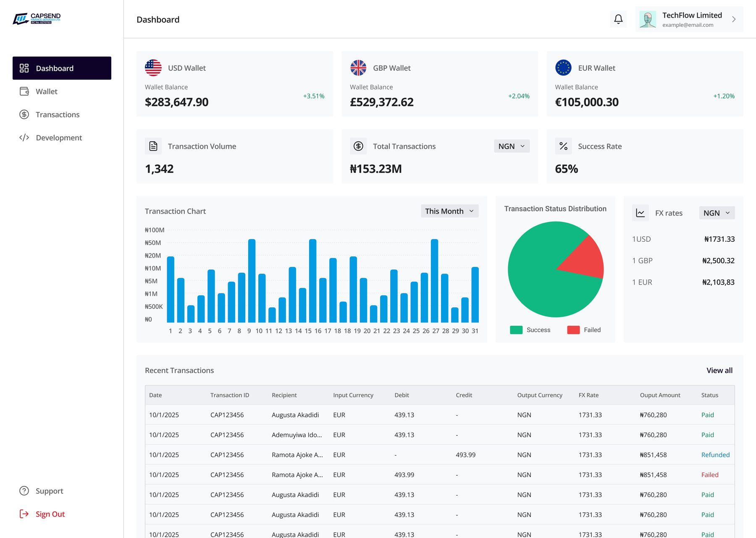
Task: Click Transaction Volume value 1,342
Action: pyautogui.click(x=159, y=169)
